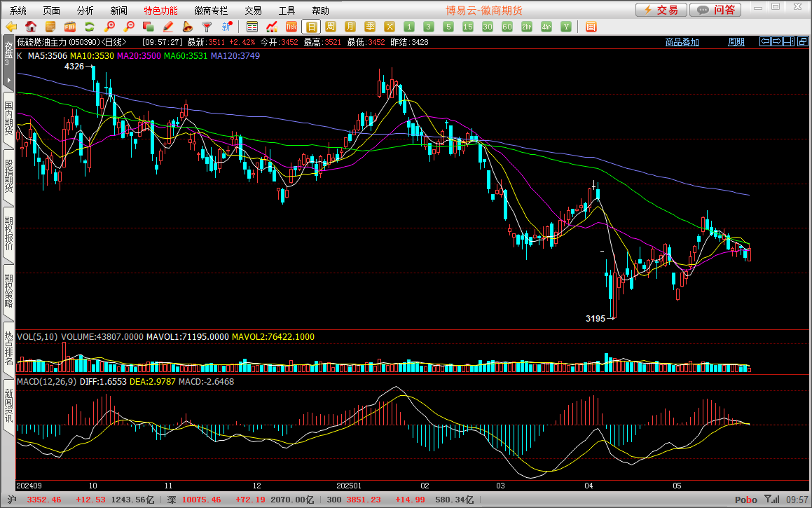Switch to 4hr chart period
Viewport: 812px width, 508px height.
click(x=546, y=27)
